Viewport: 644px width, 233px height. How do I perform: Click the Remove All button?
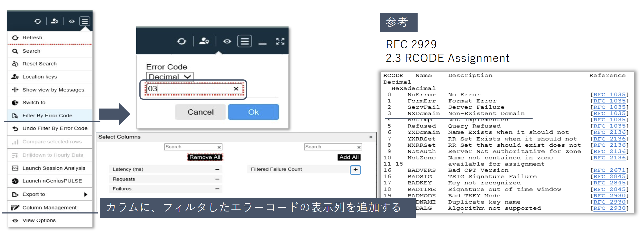pos(205,157)
